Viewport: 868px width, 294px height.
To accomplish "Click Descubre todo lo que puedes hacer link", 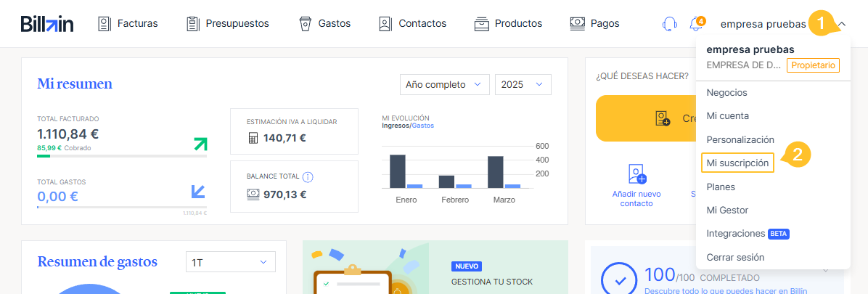I will (x=726, y=290).
